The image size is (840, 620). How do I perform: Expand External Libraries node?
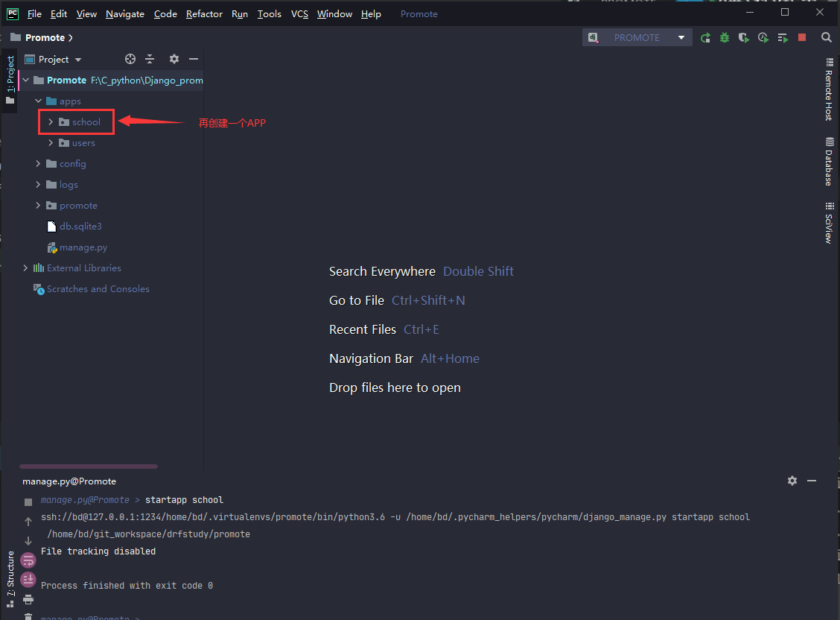click(x=25, y=268)
